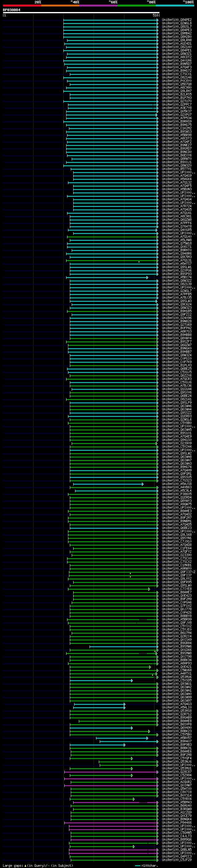197x868 pixels.
Task: Select hit label UniRef100_A7Q4F3
Action: (177, 67)
